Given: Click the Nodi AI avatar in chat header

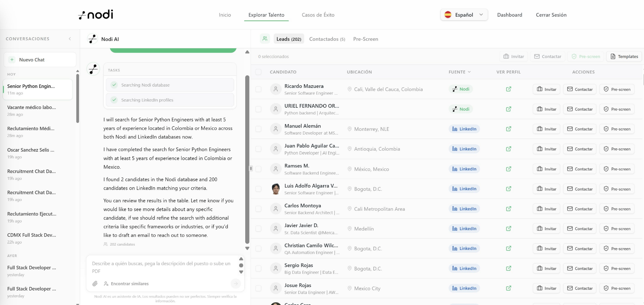Looking at the screenshot, I should [93, 39].
